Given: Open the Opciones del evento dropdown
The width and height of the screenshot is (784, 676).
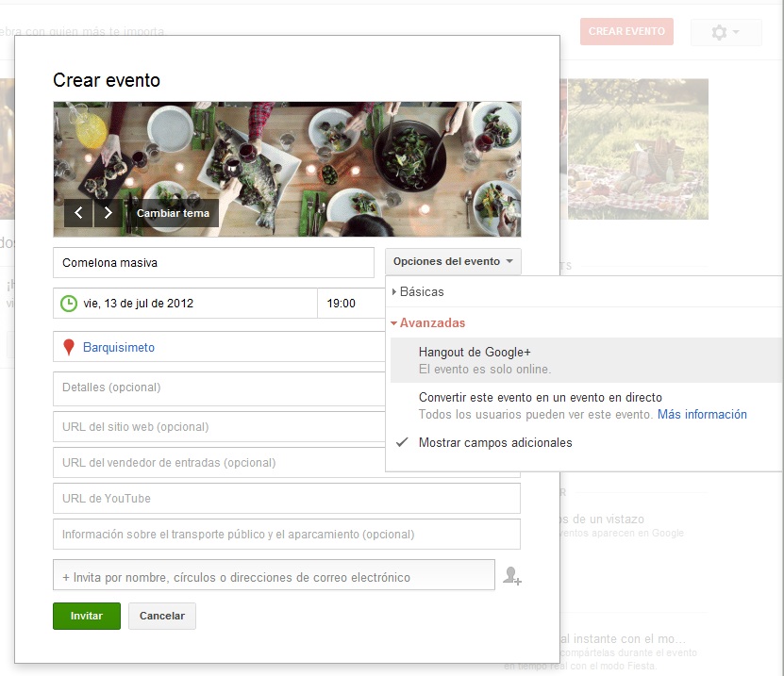Looking at the screenshot, I should [x=452, y=262].
